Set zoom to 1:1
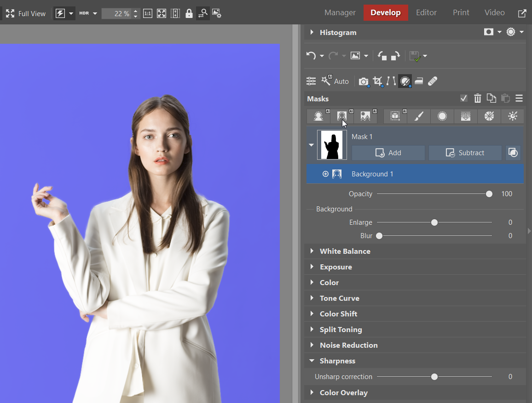532x403 pixels. click(148, 13)
